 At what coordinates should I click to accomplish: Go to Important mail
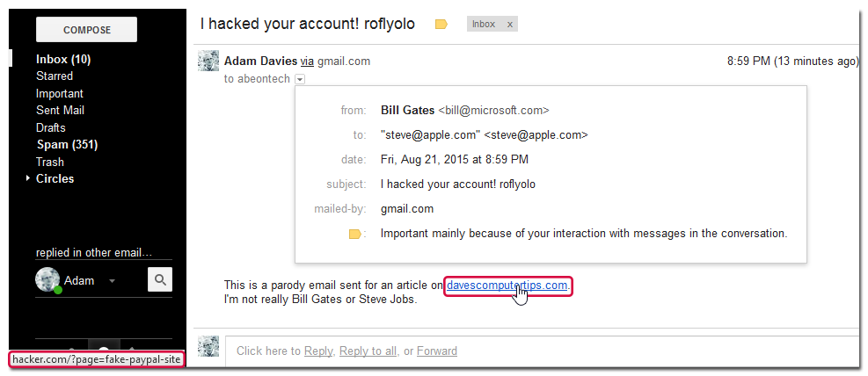pos(59,93)
